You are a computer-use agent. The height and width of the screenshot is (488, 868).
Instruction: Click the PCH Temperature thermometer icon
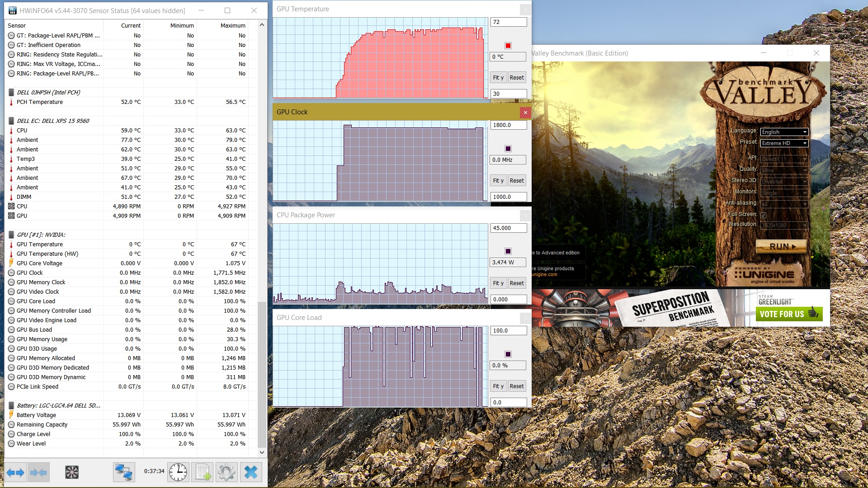(11, 102)
